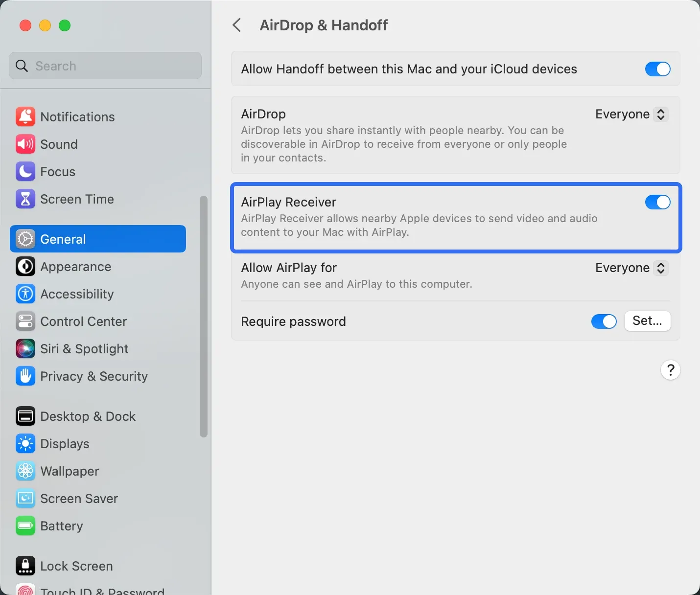This screenshot has height=595, width=700.
Task: Click the General gear icon
Action: tap(25, 239)
